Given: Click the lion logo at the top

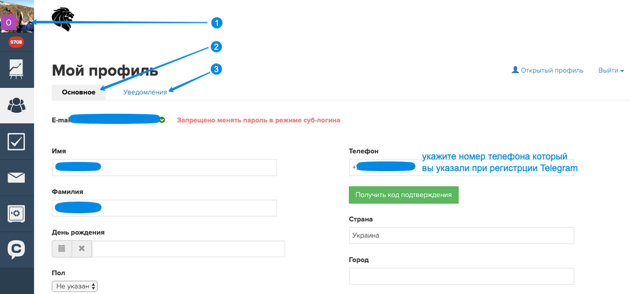Looking at the screenshot, I should click(x=63, y=19).
